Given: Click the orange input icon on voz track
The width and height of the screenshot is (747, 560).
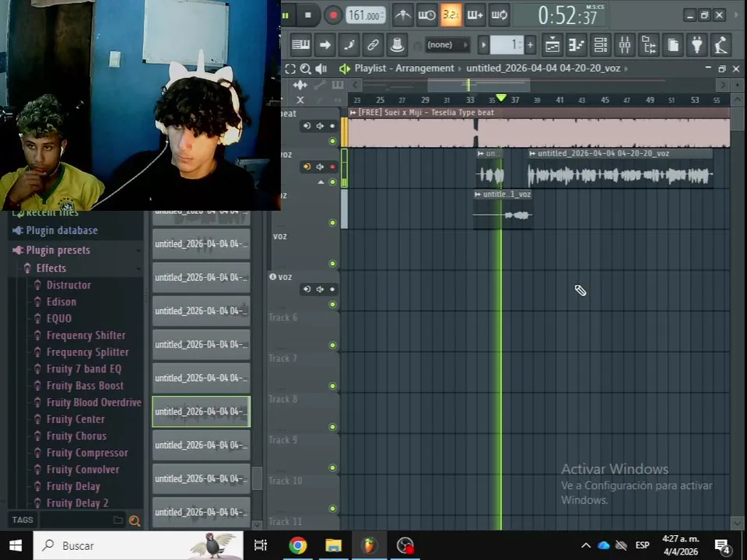Looking at the screenshot, I should [307, 166].
